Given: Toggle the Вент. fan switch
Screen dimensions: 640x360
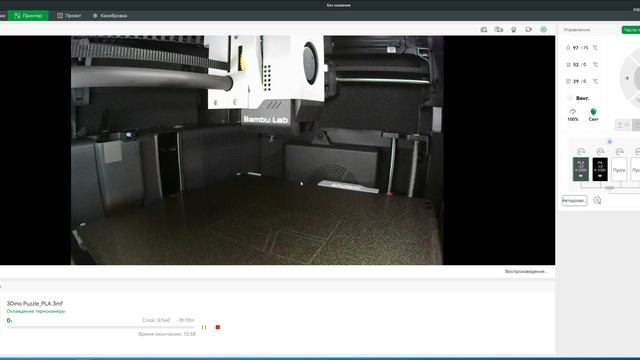Looking at the screenshot, I should point(570,98).
